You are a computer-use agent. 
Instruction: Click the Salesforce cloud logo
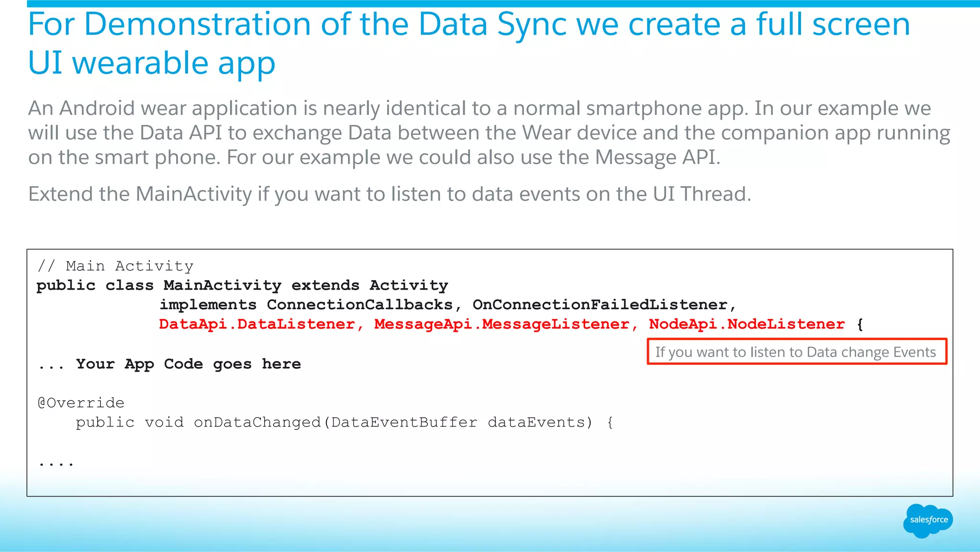tap(928, 520)
